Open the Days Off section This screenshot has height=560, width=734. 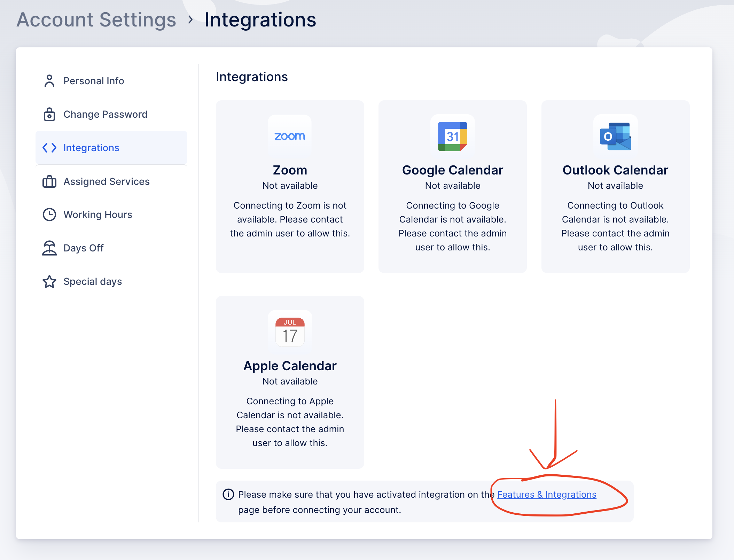pyautogui.click(x=111, y=248)
